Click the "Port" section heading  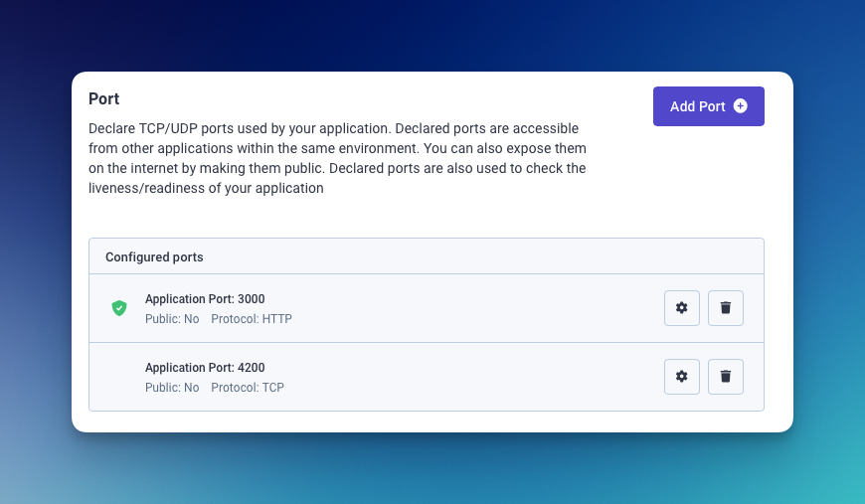coord(104,98)
